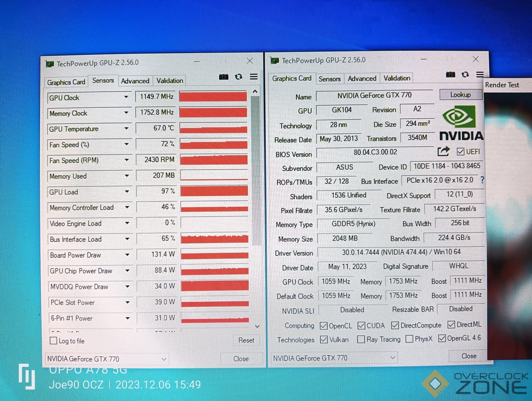Toggle the UEFI checkbox
This screenshot has height=401, width=532.
[461, 152]
